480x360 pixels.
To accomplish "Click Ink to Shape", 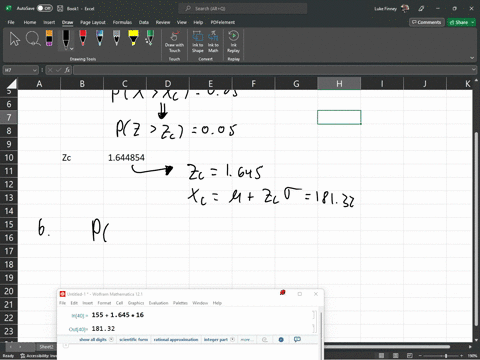I will 198,42.
